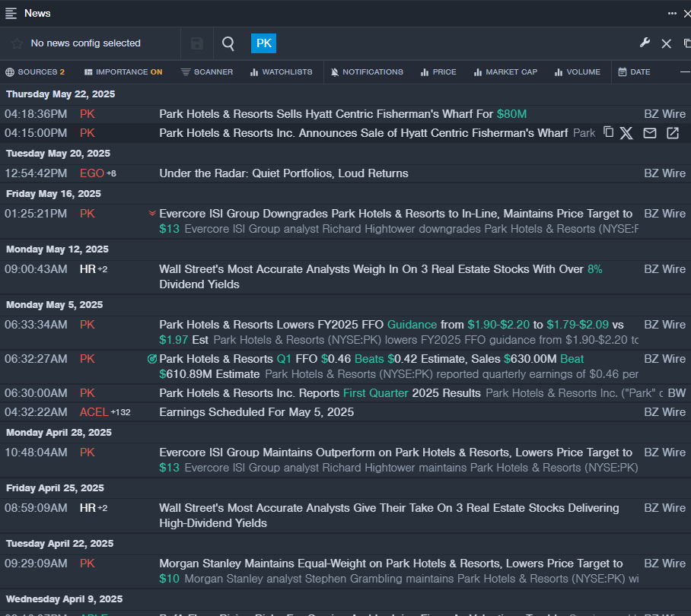691x616 pixels.
Task: Expand the +132 tickers beside ACEL
Action: pos(120,412)
